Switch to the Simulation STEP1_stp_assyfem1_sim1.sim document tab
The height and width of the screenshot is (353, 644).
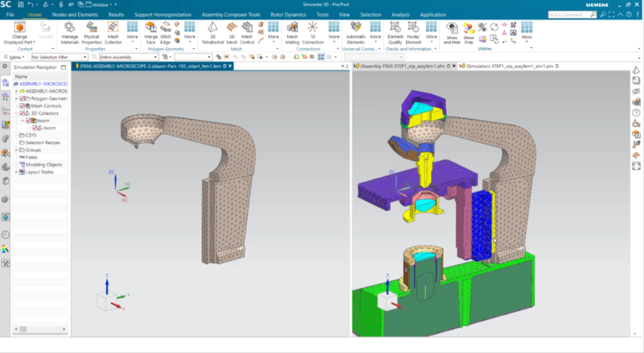[x=509, y=66]
